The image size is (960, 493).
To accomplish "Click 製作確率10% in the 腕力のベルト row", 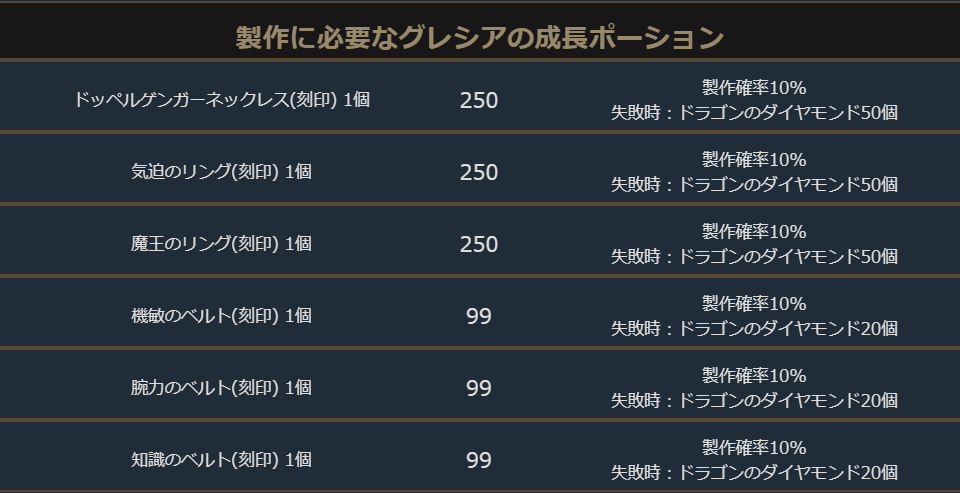I will pyautogui.click(x=754, y=376).
